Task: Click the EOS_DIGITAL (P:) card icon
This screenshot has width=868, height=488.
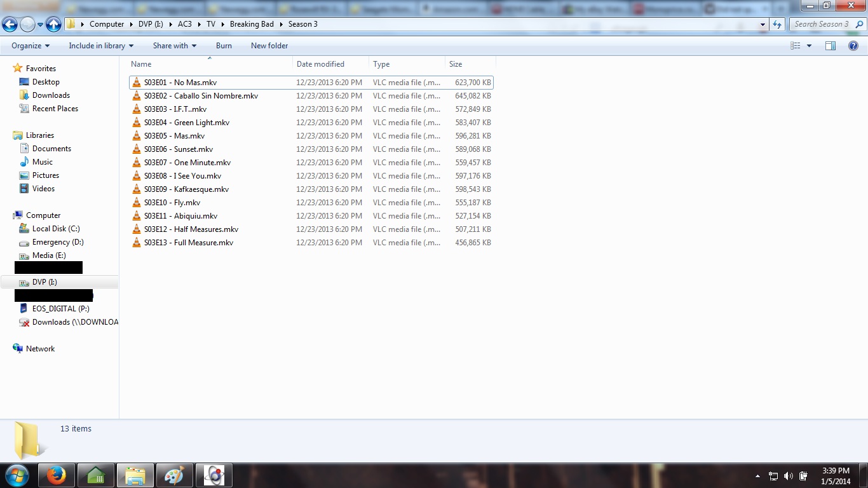Action: 24,309
